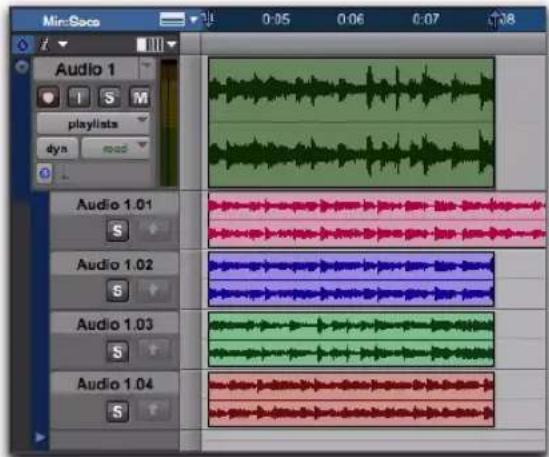The width and height of the screenshot is (549, 457).
Task: Select the blue Audio 1.02 clip
Action: click(x=351, y=279)
